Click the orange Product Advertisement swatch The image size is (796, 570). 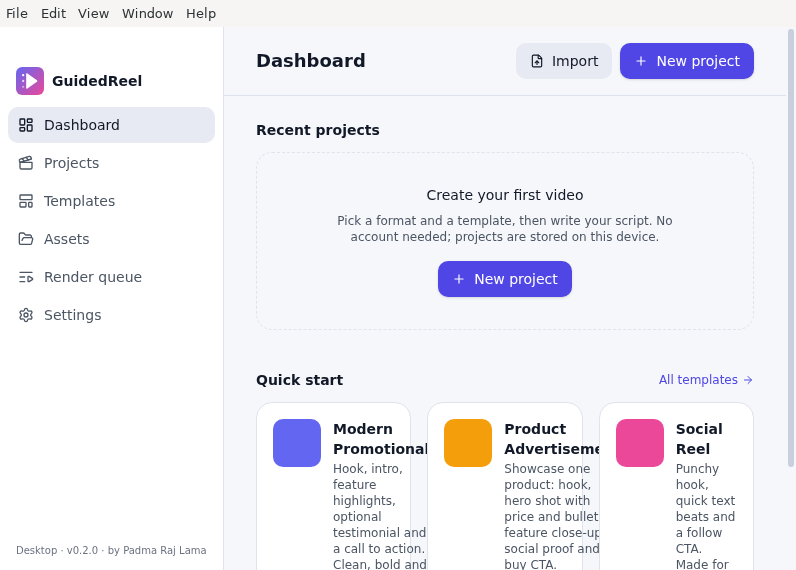[468, 443]
